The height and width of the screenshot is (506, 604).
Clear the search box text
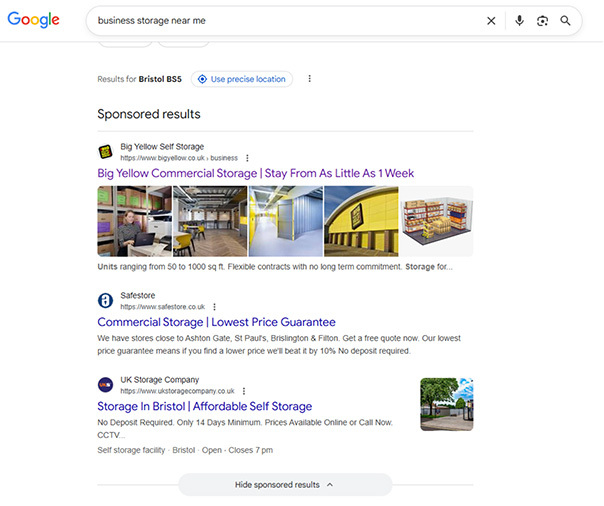pos(491,21)
